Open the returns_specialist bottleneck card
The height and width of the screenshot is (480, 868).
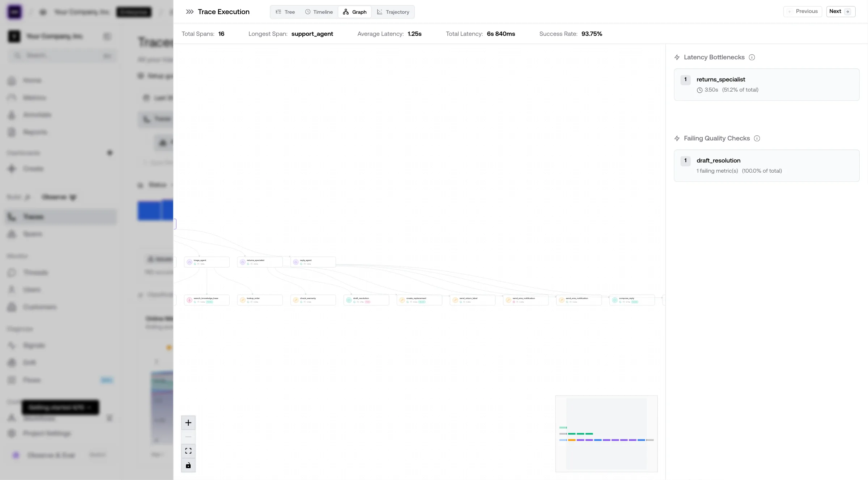767,85
